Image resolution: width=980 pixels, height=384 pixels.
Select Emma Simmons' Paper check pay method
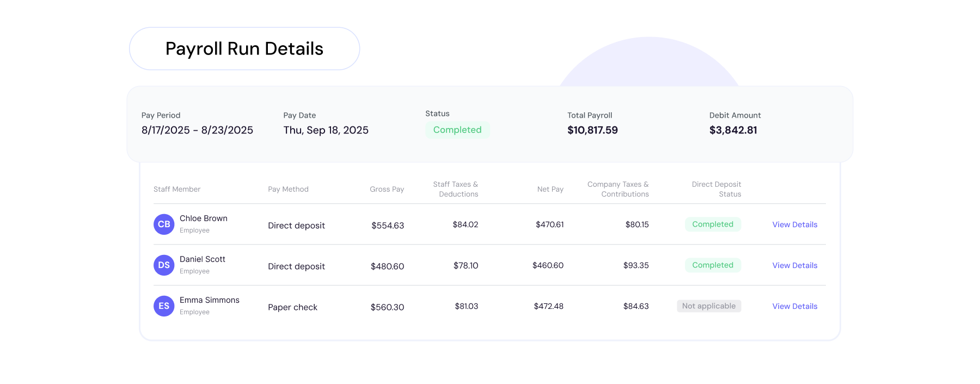pyautogui.click(x=292, y=307)
